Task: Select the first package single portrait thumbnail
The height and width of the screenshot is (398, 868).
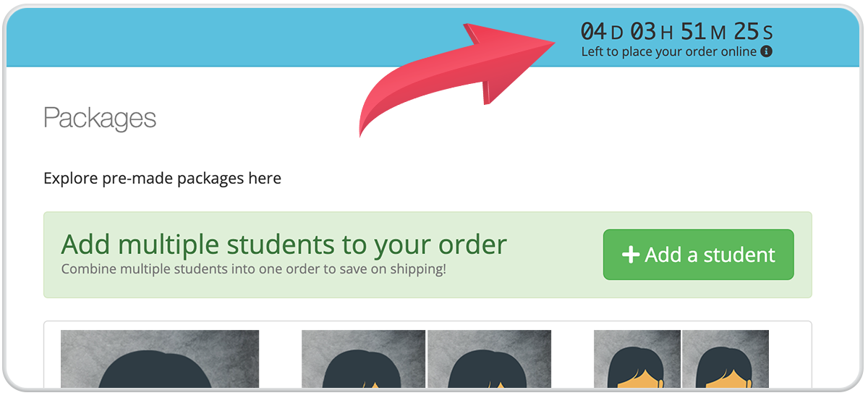Action: (160, 359)
